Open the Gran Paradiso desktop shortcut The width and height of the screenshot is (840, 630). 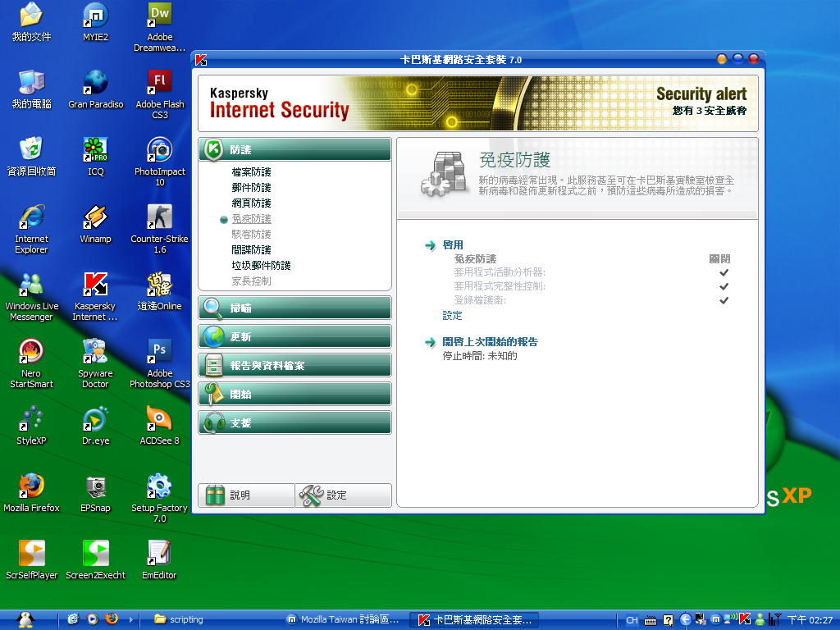point(95,89)
